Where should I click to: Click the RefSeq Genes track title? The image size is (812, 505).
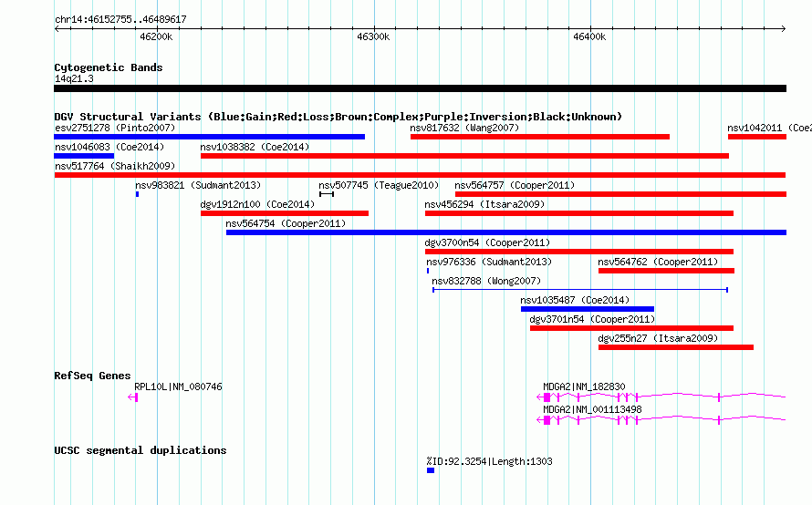pyautogui.click(x=92, y=376)
